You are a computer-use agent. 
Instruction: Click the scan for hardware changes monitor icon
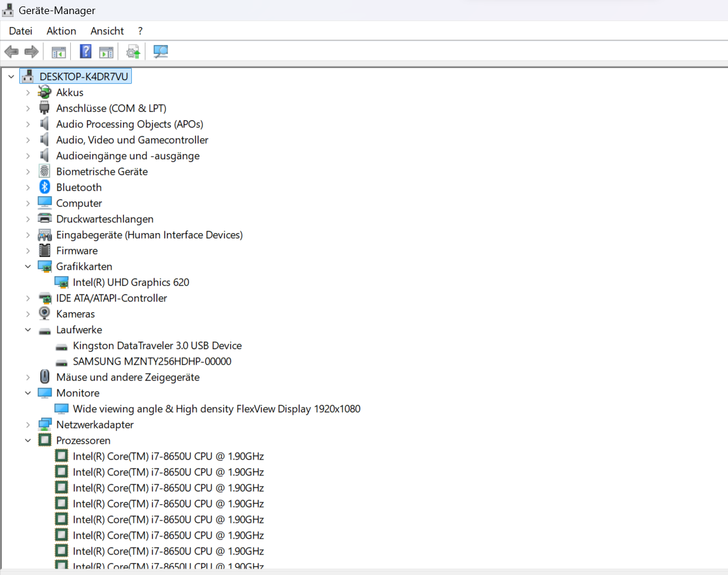160,52
